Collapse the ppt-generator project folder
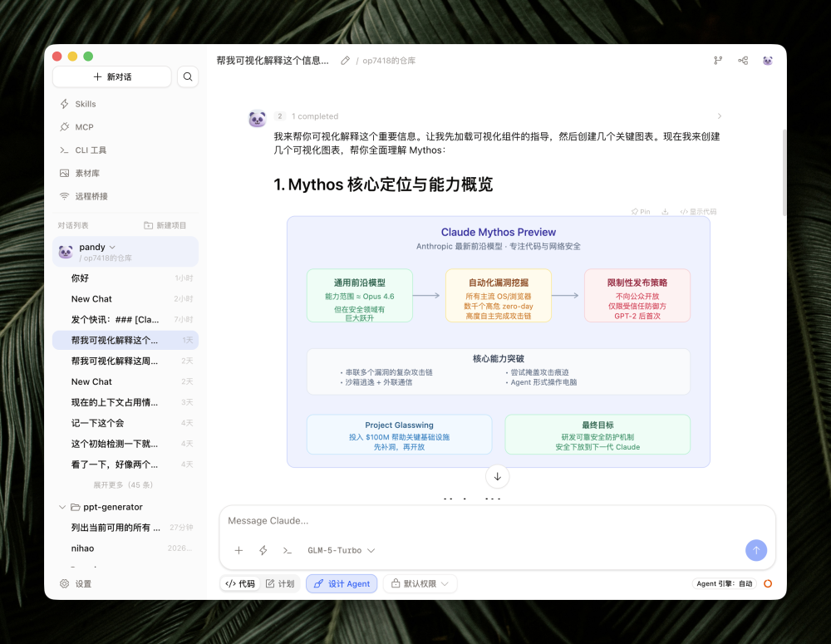831x644 pixels. (x=63, y=507)
